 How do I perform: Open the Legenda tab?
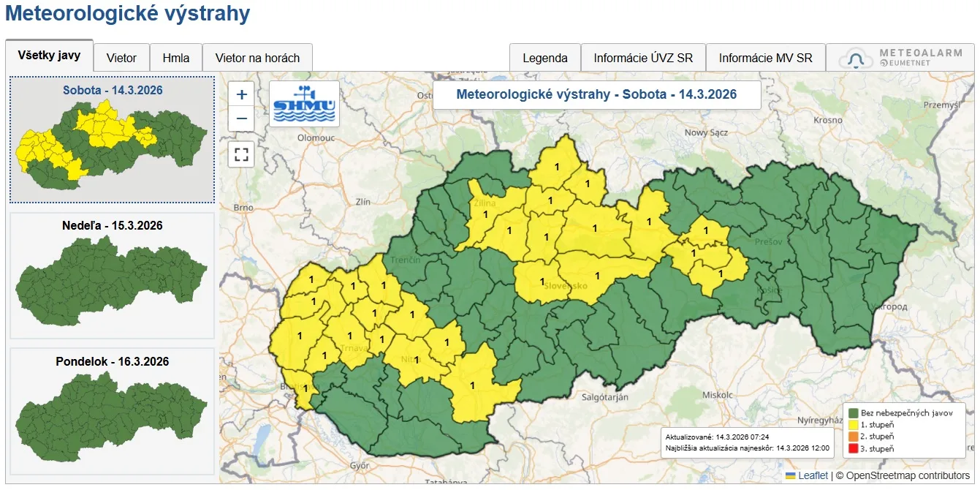[x=544, y=58]
